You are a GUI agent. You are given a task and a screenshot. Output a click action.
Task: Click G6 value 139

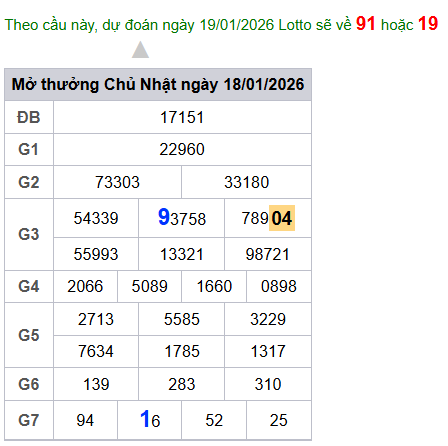[96, 384]
